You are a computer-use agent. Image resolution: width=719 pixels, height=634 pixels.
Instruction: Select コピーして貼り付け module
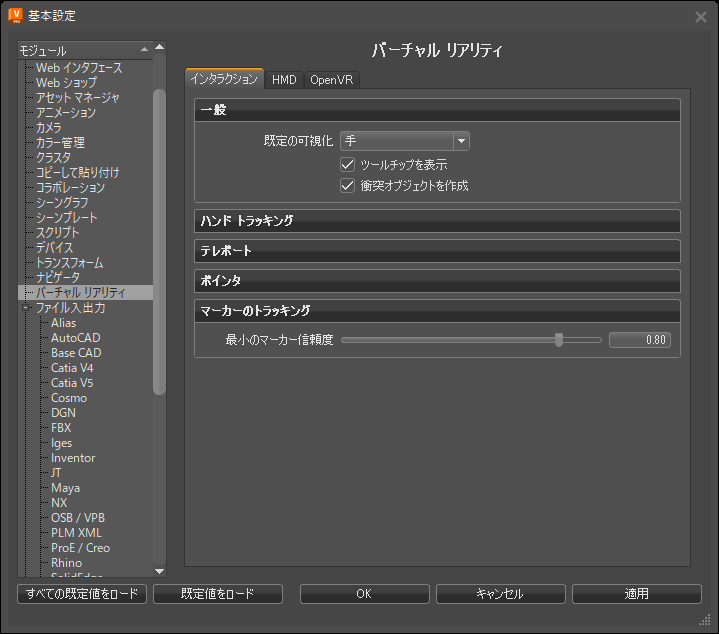click(77, 173)
